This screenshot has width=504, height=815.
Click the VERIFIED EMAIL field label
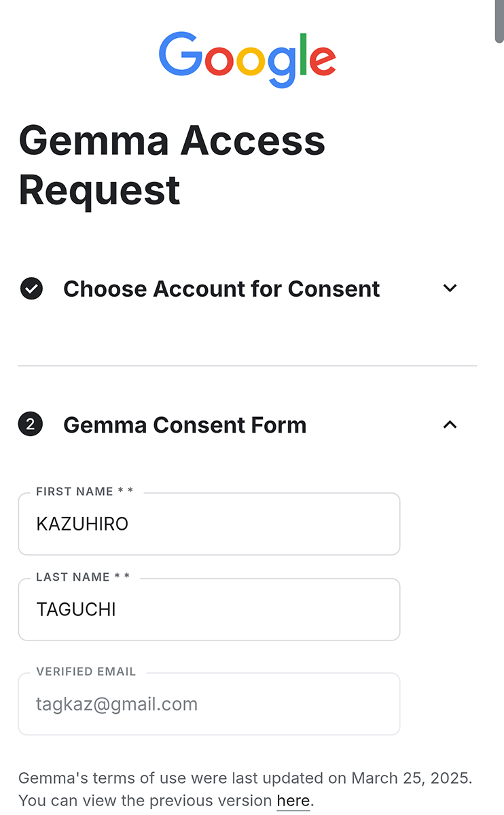tap(86, 672)
